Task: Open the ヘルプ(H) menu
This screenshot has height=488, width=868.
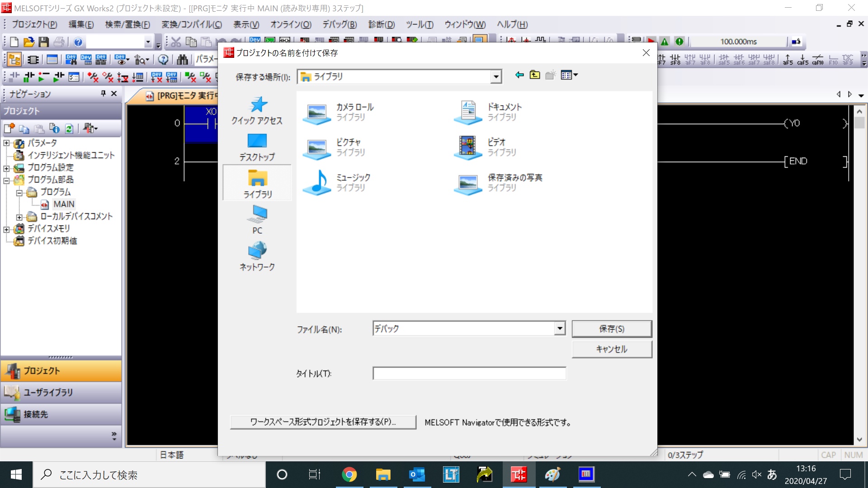Action: point(512,24)
